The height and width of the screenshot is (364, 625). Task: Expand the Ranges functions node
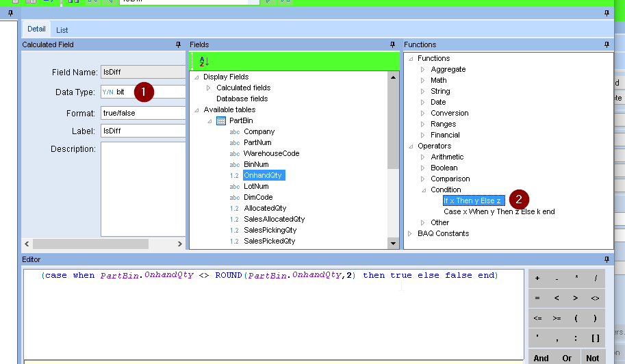click(423, 125)
